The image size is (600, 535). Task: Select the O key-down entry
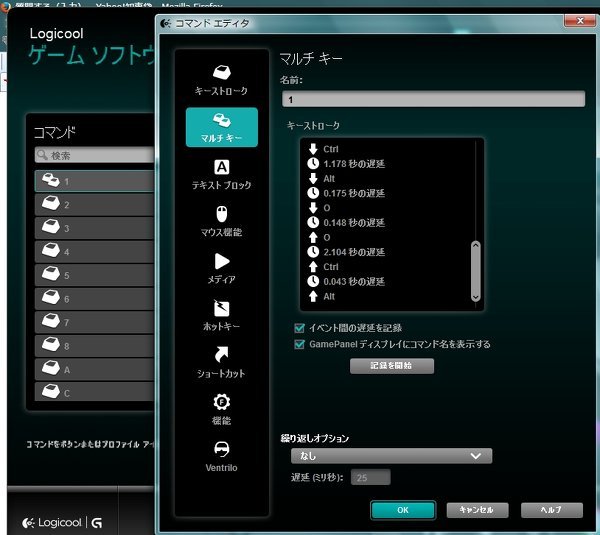click(x=319, y=208)
